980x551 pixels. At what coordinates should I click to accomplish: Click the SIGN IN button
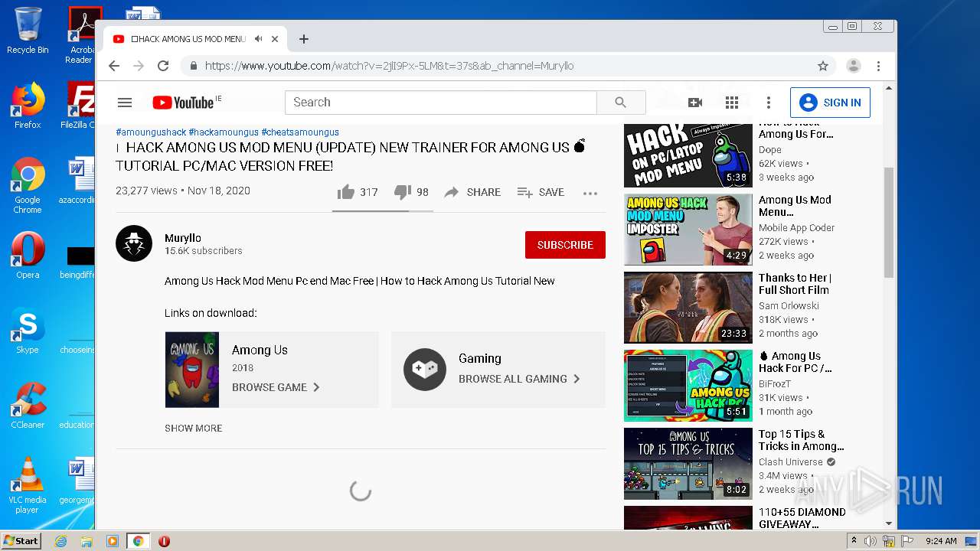pyautogui.click(x=830, y=103)
